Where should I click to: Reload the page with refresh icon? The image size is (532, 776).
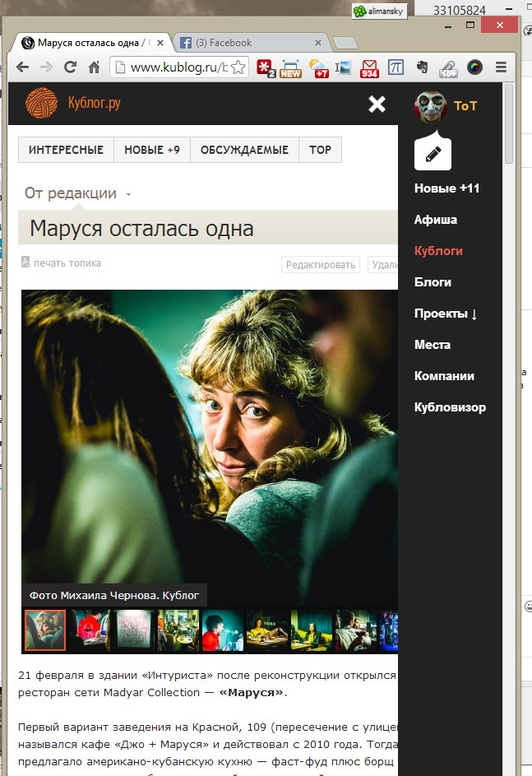tap(70, 67)
